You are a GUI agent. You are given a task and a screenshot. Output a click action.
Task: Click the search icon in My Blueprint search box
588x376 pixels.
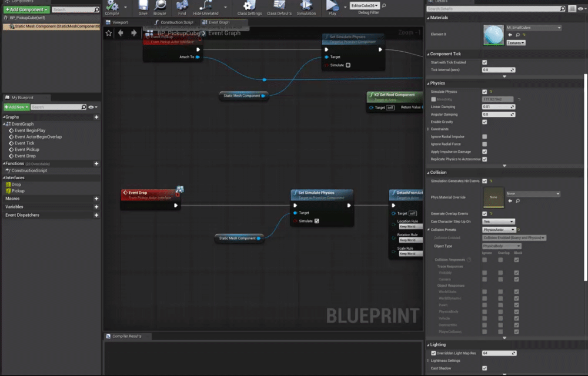point(83,107)
